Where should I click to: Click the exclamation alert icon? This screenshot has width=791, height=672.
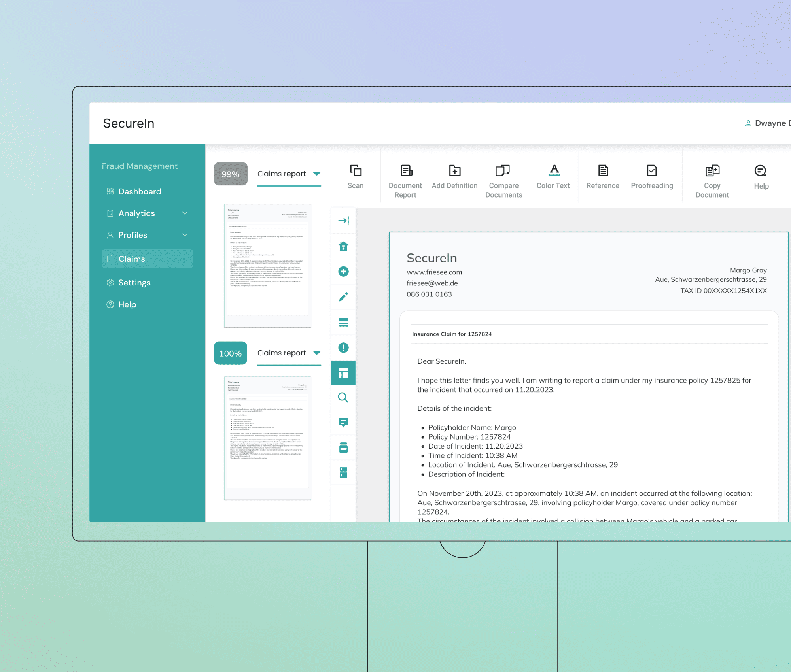tap(343, 347)
